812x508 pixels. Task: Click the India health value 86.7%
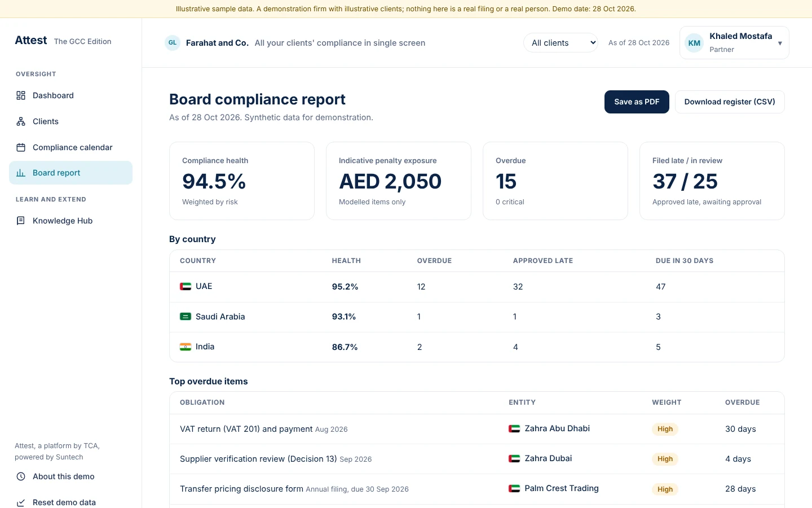pyautogui.click(x=345, y=347)
